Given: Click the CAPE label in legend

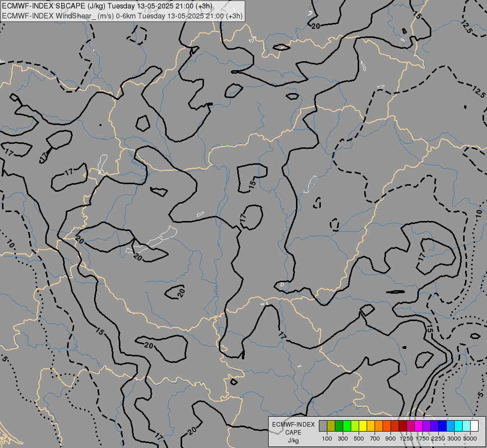Looking at the screenshot, I should tap(293, 433).
